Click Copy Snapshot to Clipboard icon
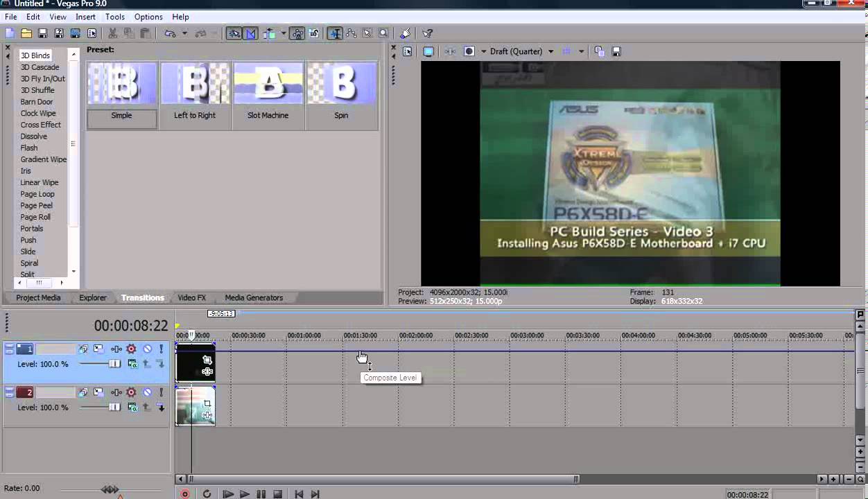The height and width of the screenshot is (499, 868). (x=600, y=51)
